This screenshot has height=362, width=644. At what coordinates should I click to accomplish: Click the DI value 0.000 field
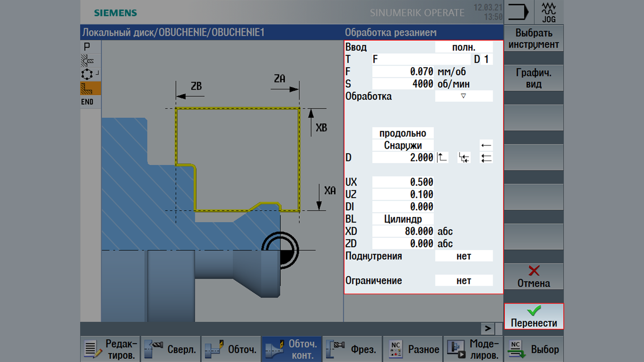coord(403,206)
